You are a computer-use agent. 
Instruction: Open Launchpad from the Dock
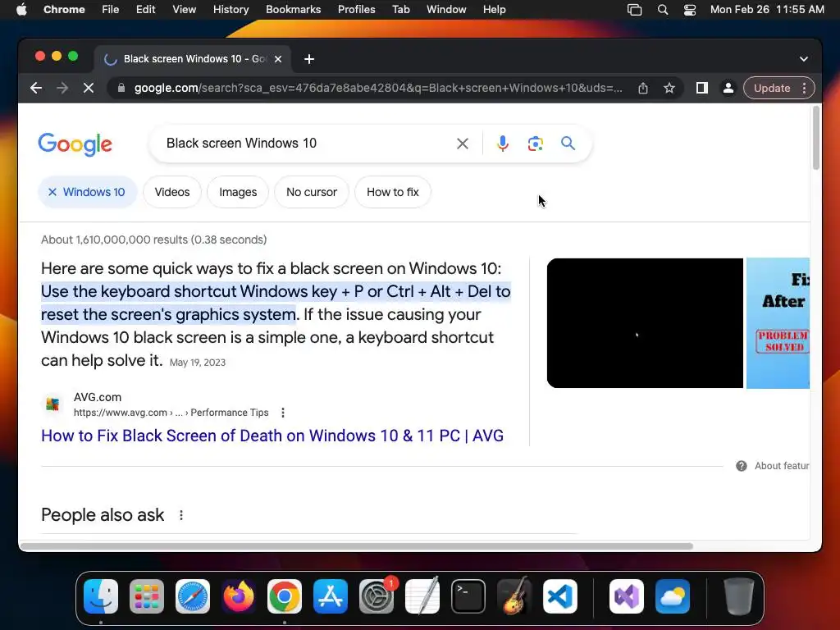[x=147, y=596]
